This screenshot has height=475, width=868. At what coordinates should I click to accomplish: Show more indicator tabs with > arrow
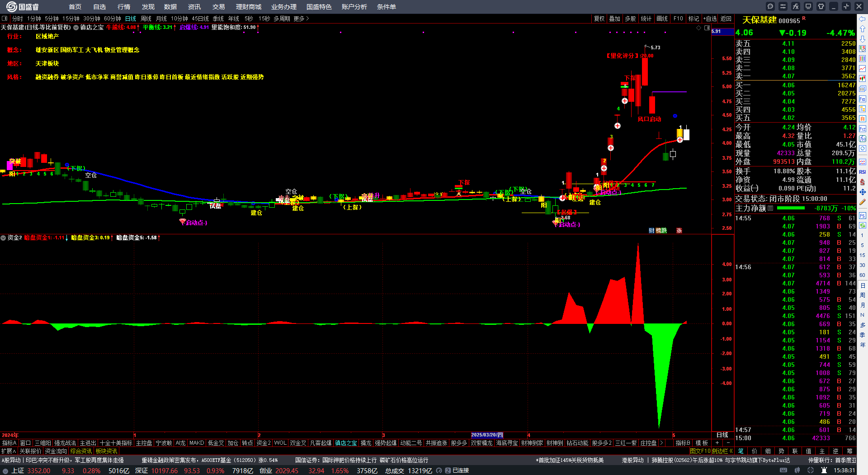661,443
